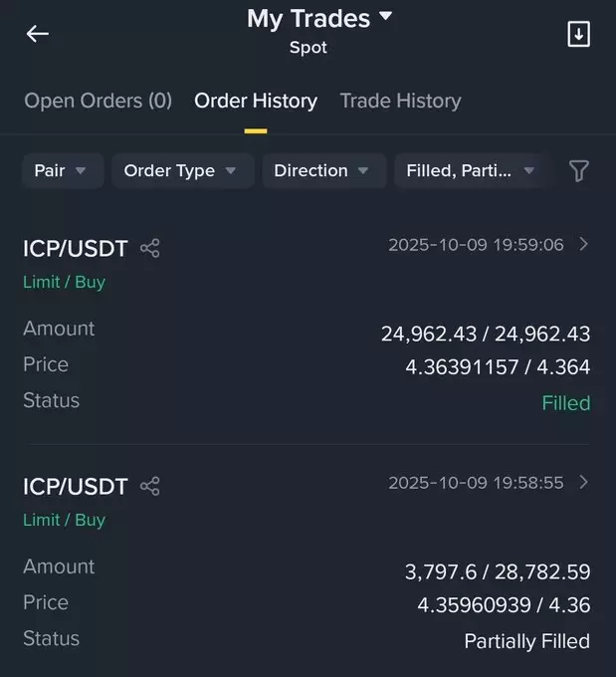Screen dimensions: 616x677
Task: Open the Filled, Partially filled status dropdown
Action: tap(471, 171)
